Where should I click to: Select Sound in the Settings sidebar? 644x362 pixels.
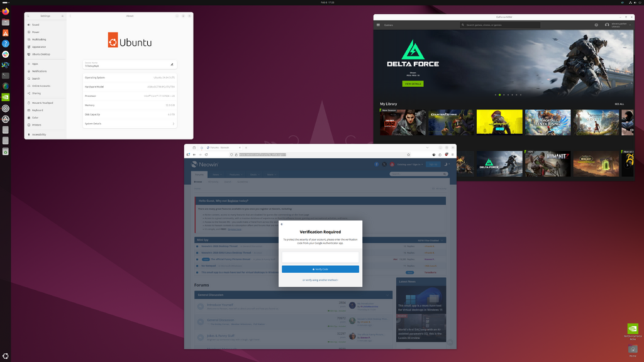pos(45,25)
